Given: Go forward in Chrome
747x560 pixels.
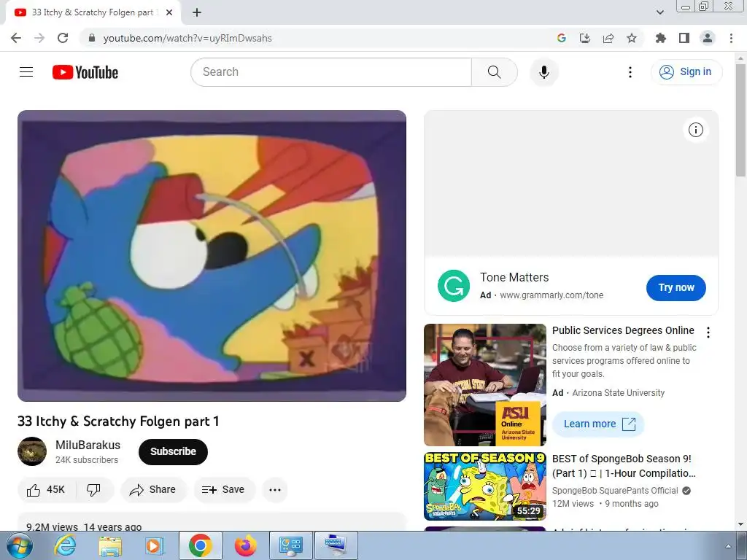Looking at the screenshot, I should pyautogui.click(x=39, y=38).
